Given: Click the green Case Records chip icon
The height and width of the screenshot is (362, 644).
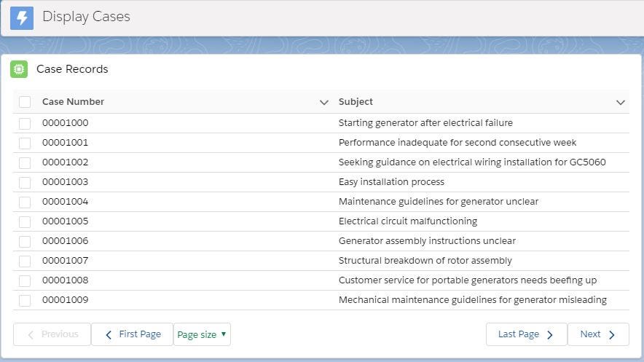Looking at the screenshot, I should pos(19,69).
